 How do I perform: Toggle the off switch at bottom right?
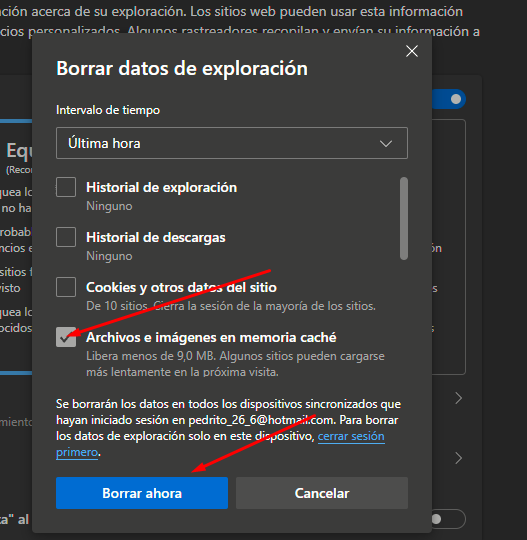pyautogui.click(x=448, y=519)
